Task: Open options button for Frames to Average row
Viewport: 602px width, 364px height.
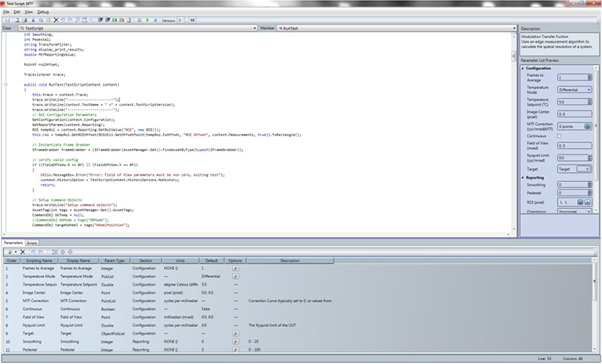Action: (x=236, y=267)
